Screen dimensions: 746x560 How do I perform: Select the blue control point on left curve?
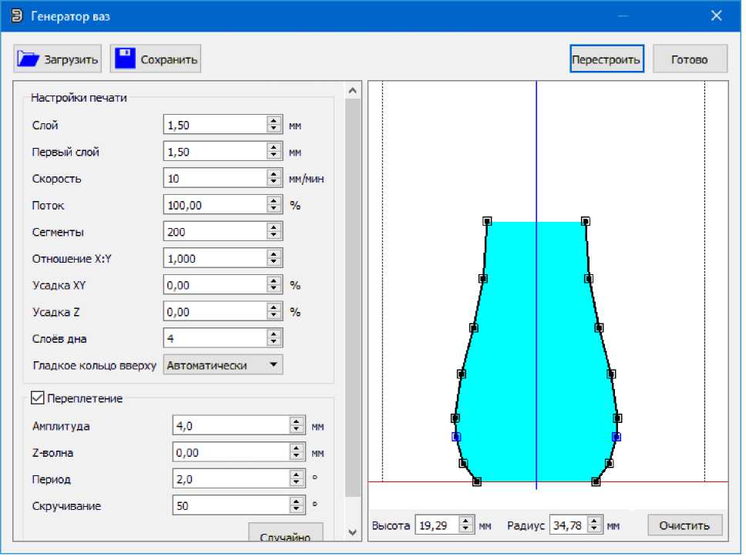coord(455,437)
